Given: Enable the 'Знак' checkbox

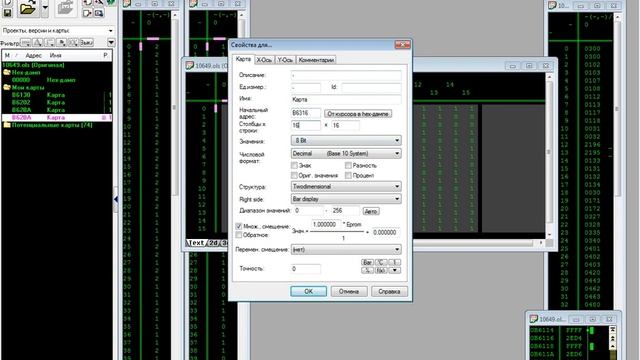Looking at the screenshot, I should [x=294, y=165].
